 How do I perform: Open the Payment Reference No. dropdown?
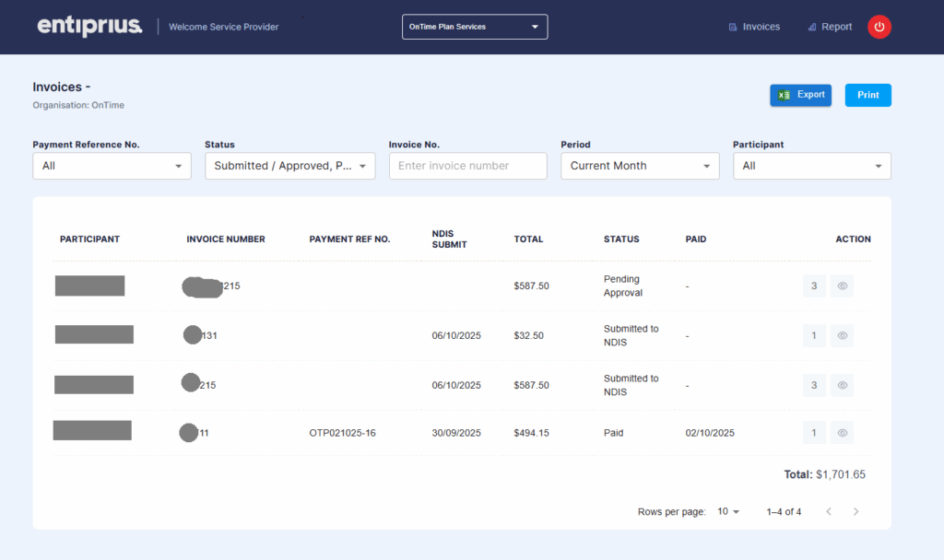tap(112, 166)
